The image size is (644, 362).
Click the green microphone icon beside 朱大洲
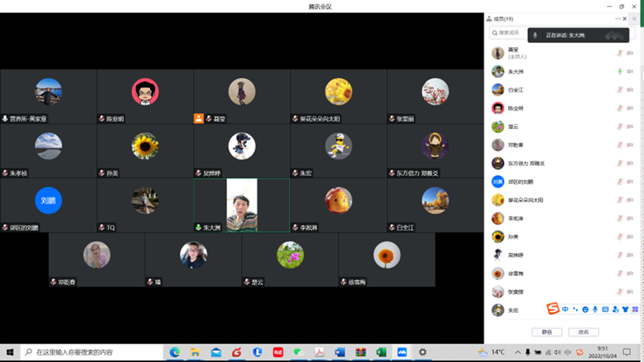620,71
